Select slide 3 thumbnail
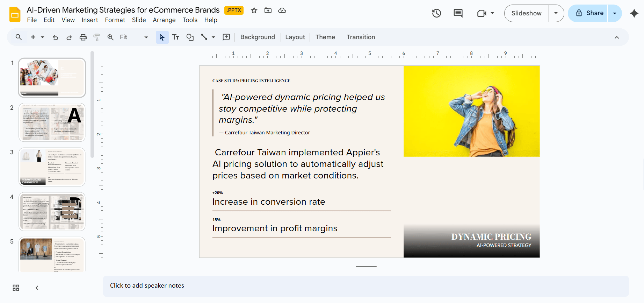 [x=52, y=167]
